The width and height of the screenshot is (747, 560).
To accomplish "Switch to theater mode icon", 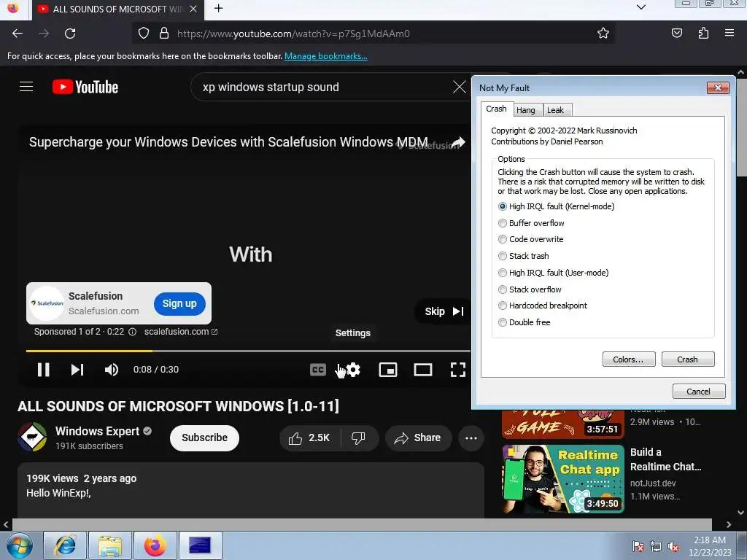I will point(423,370).
